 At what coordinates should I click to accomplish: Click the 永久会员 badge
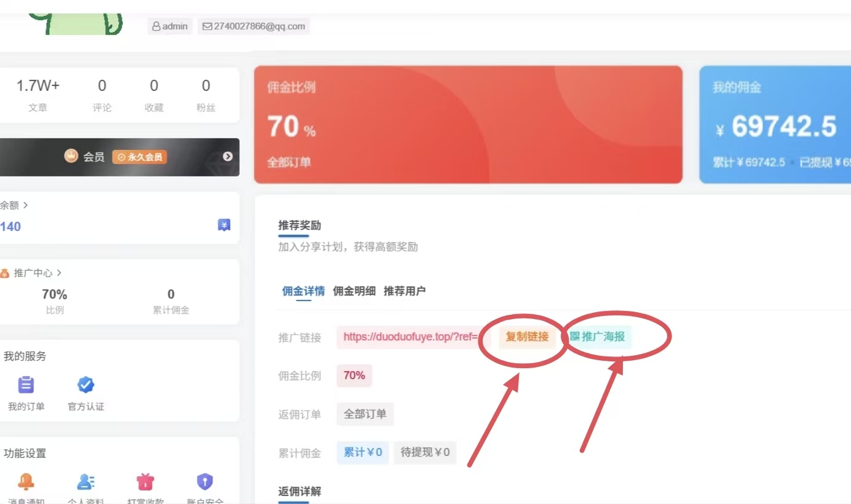pos(140,157)
